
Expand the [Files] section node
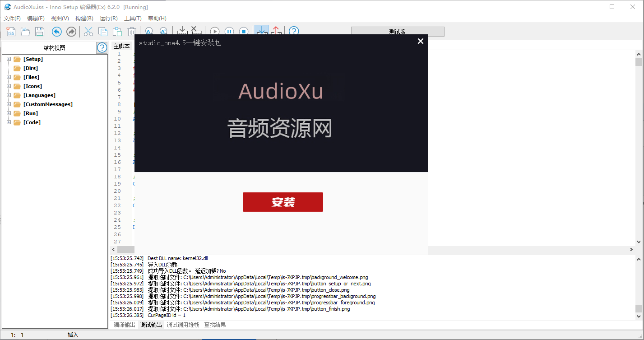click(x=8, y=77)
